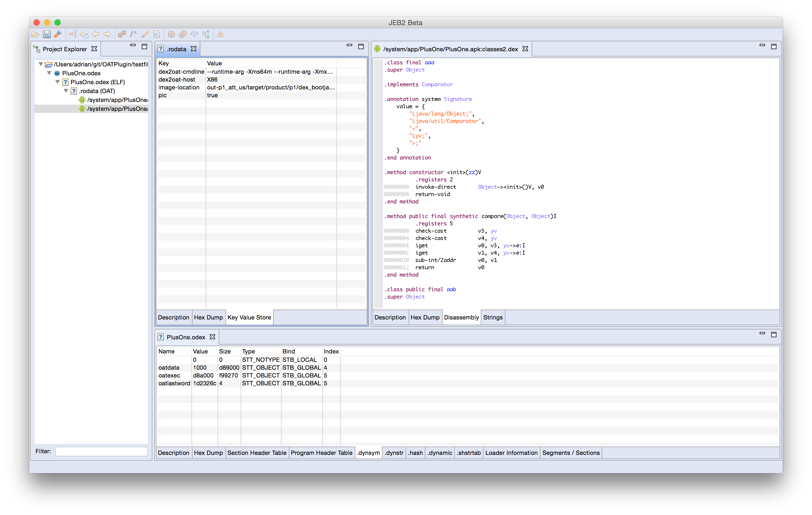This screenshot has width=812, height=515.
Task: Click the stacked grids toolbar icon
Action: (x=183, y=34)
